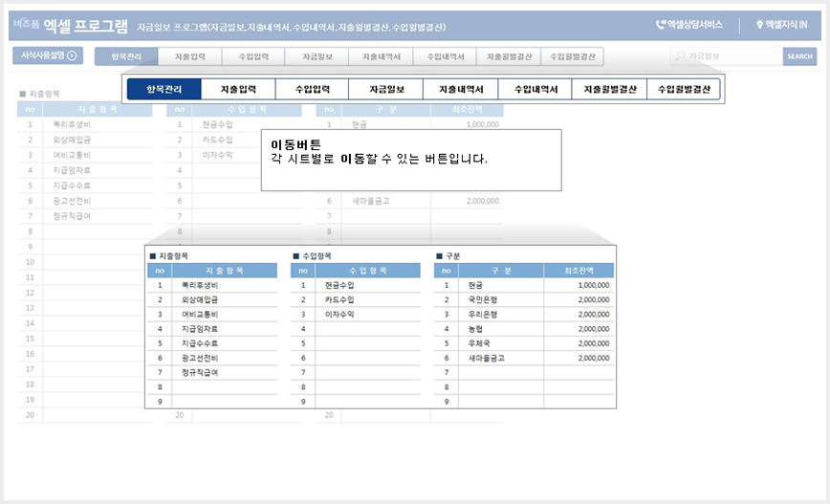Click row number 18 in the faded 지출항목 list
830x504 pixels.
(x=31, y=384)
